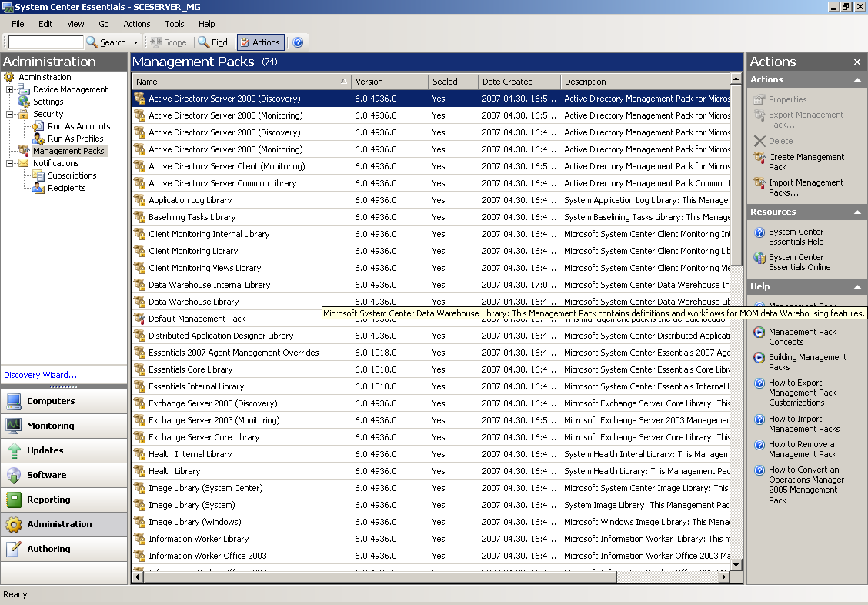Open How to Remove a Management Pack
The height and width of the screenshot is (605, 868).
[802, 450]
